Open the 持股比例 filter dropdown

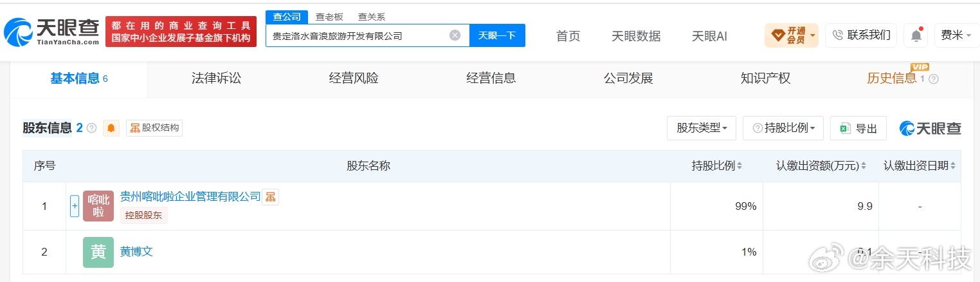click(783, 128)
